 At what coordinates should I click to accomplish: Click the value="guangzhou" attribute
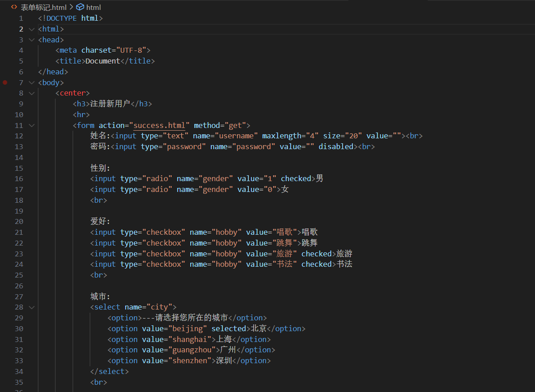point(179,350)
